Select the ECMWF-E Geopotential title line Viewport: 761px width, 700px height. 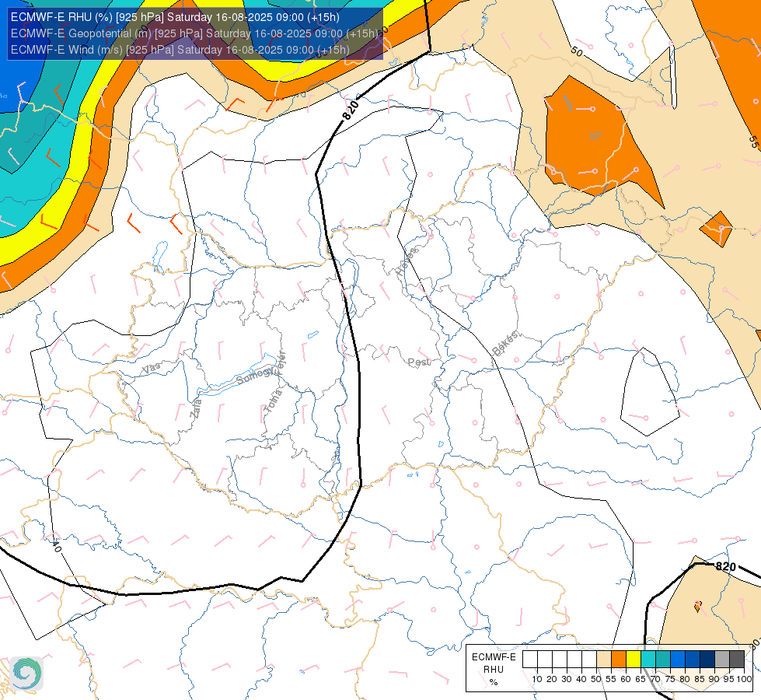(x=194, y=33)
